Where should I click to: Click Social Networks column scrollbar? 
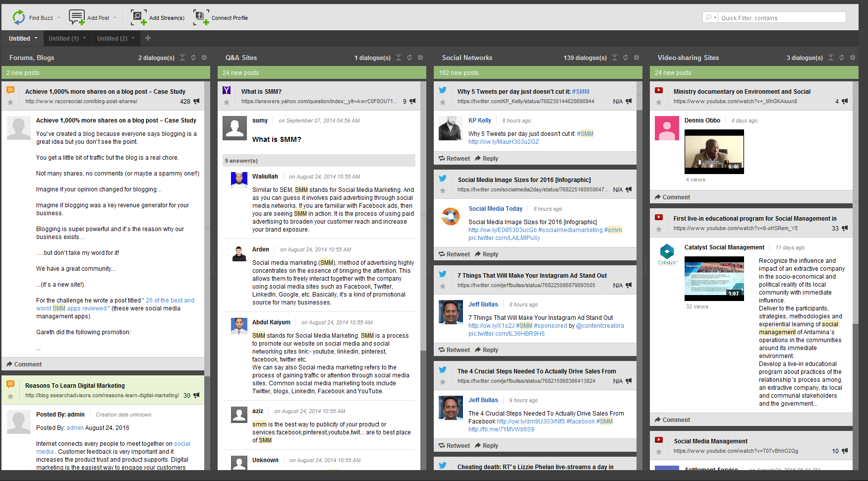click(639, 96)
